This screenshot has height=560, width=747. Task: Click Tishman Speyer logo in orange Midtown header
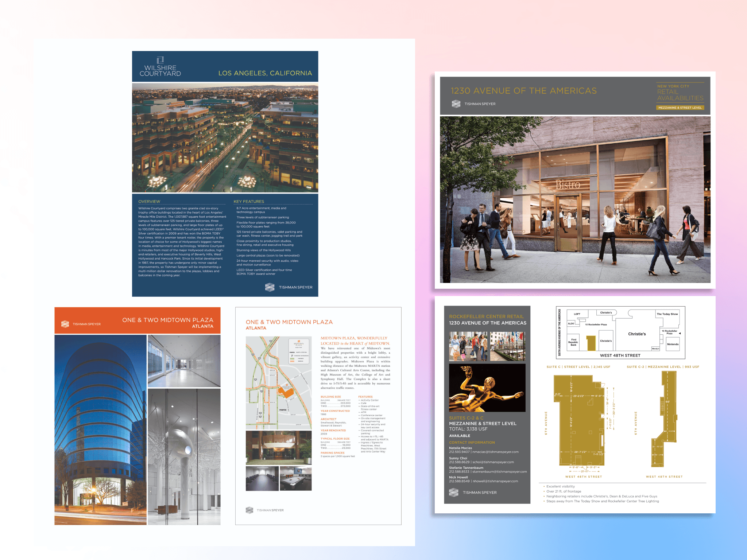tap(81, 324)
